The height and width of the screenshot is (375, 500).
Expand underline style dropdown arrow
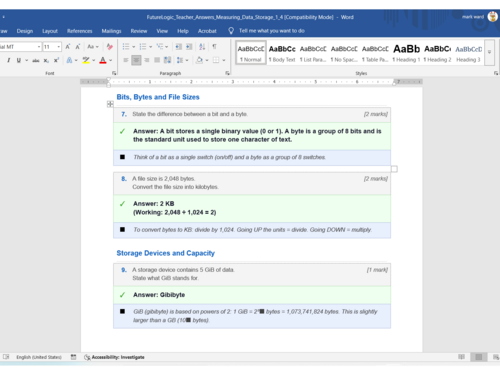27,60
